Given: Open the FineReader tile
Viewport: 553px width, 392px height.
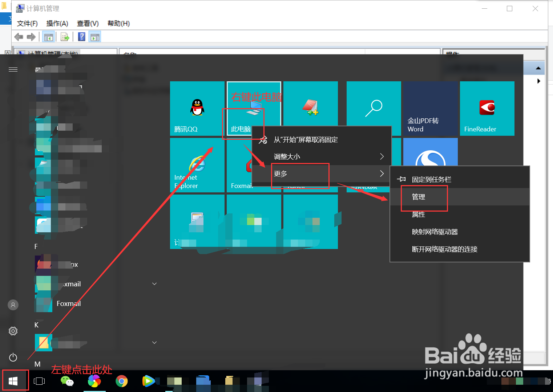Looking at the screenshot, I should pyautogui.click(x=487, y=109).
